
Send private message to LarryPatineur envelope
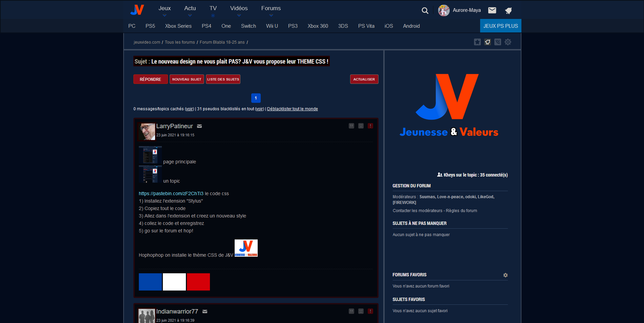pyautogui.click(x=199, y=126)
